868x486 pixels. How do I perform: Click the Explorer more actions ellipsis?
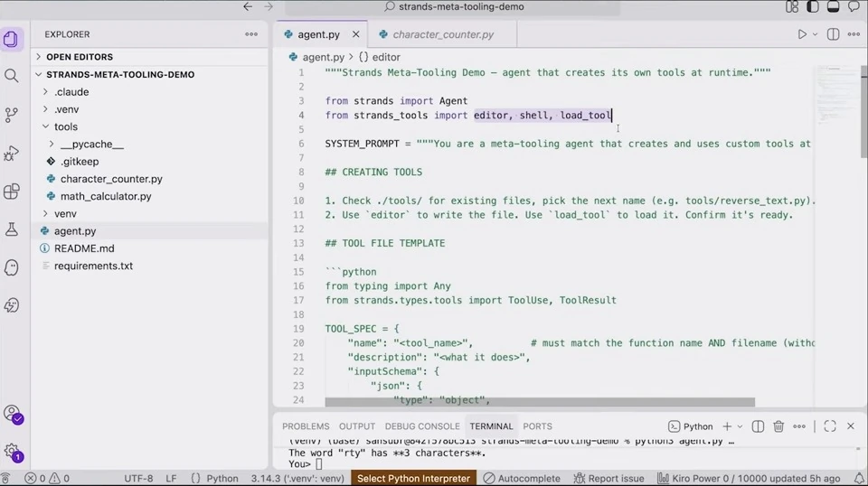(x=251, y=34)
